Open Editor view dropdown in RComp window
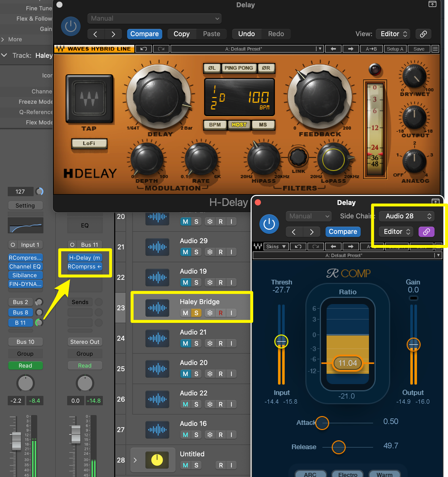Image resolution: width=448 pixels, height=477 pixels. pos(397,232)
